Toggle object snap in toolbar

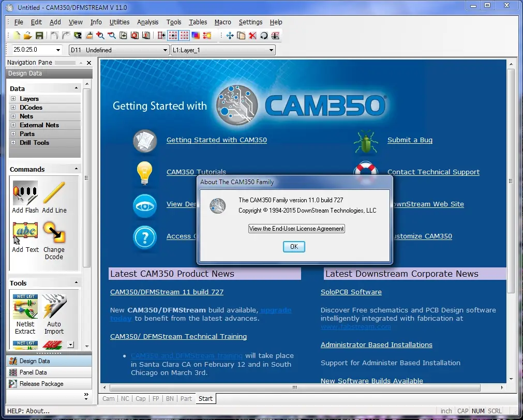[x=161, y=35]
